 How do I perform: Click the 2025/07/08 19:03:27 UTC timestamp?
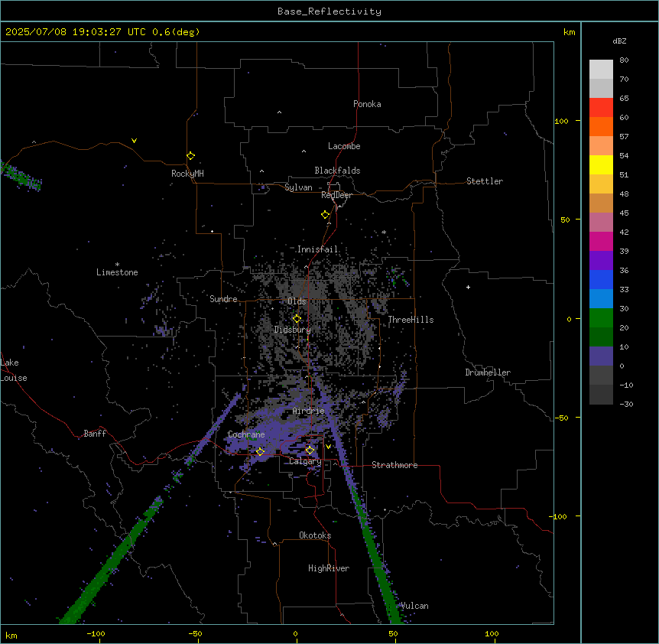click(x=75, y=32)
